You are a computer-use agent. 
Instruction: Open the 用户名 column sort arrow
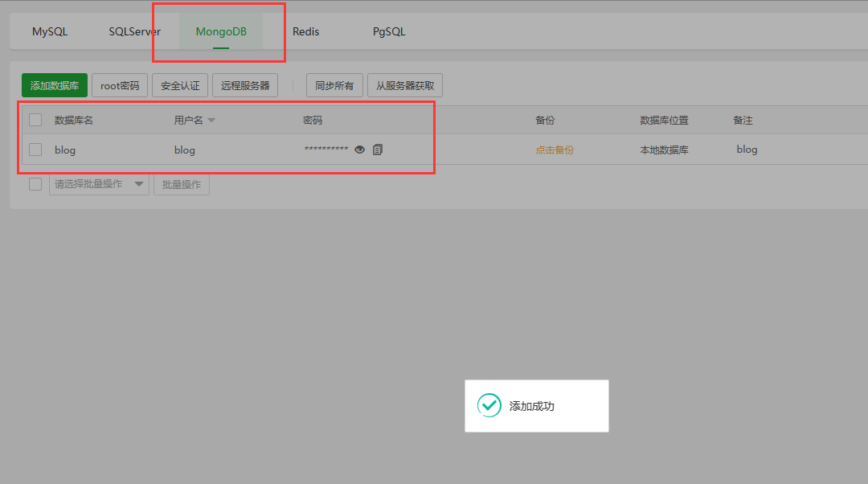coord(211,120)
